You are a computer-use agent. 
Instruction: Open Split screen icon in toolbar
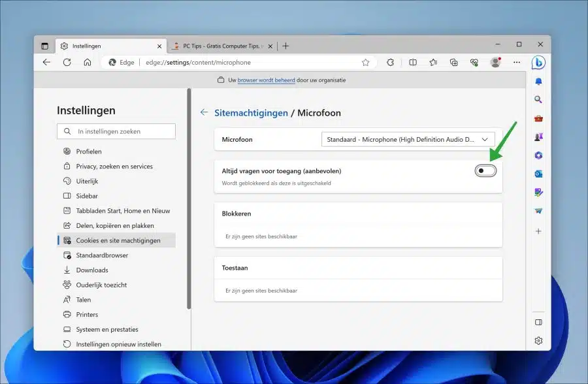click(x=413, y=62)
